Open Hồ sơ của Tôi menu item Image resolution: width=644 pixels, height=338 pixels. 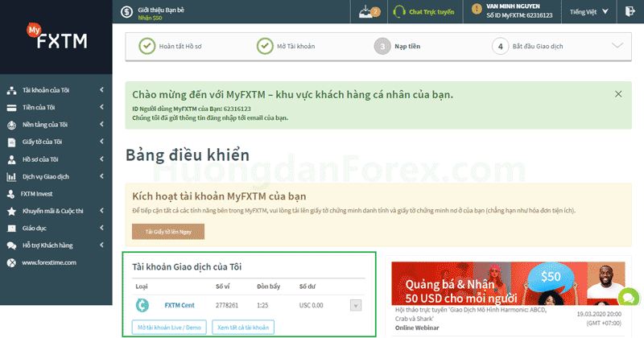click(40, 159)
